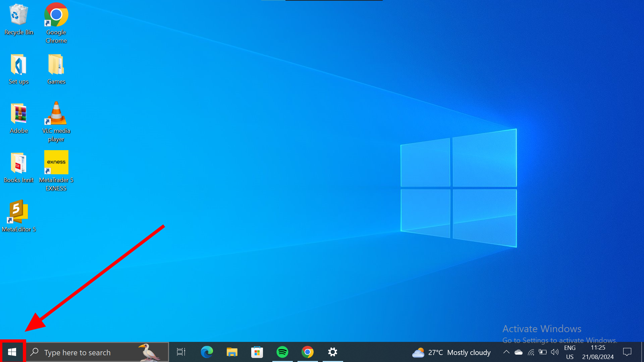Open Spotify from the taskbar

[282, 352]
